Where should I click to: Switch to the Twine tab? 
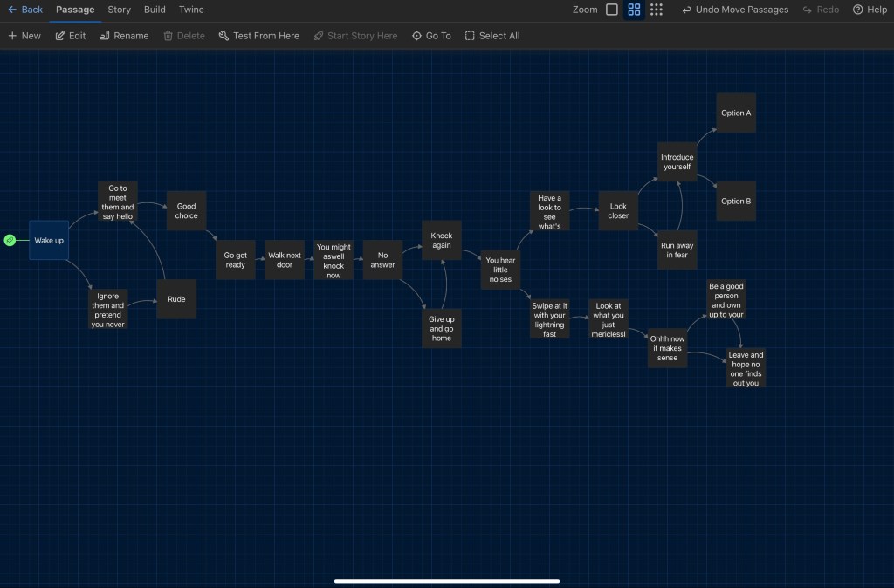pyautogui.click(x=191, y=10)
